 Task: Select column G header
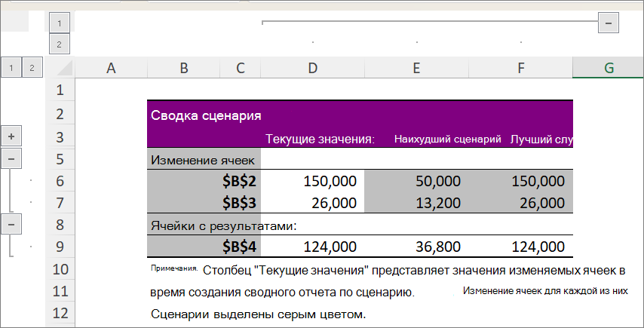[x=609, y=68]
